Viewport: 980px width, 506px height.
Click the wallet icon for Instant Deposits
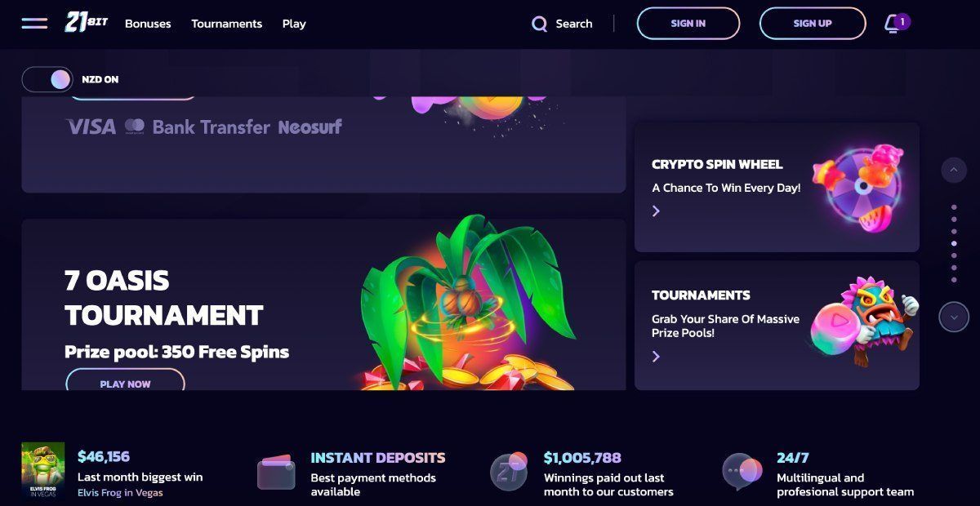(276, 472)
